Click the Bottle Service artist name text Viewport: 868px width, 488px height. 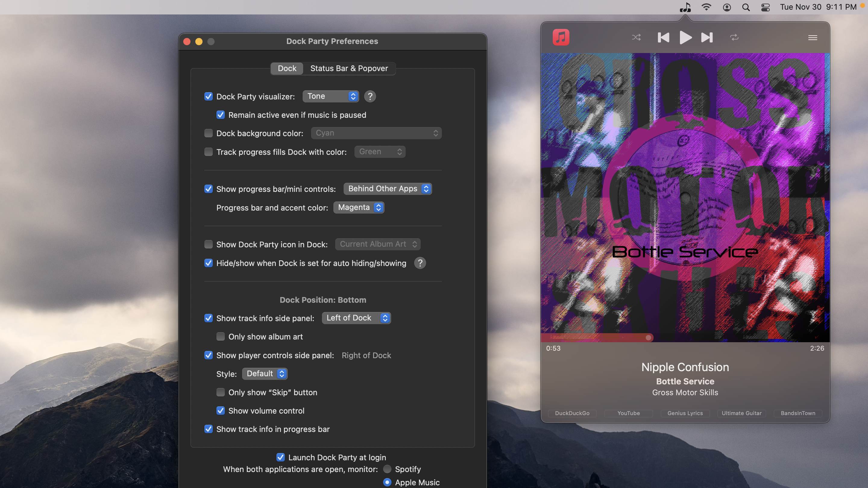click(x=685, y=381)
